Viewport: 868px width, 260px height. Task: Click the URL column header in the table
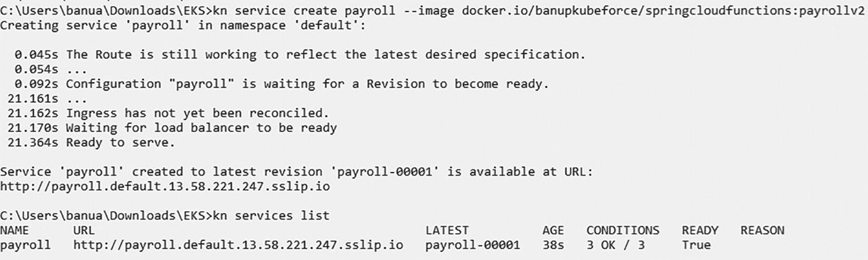point(84,231)
